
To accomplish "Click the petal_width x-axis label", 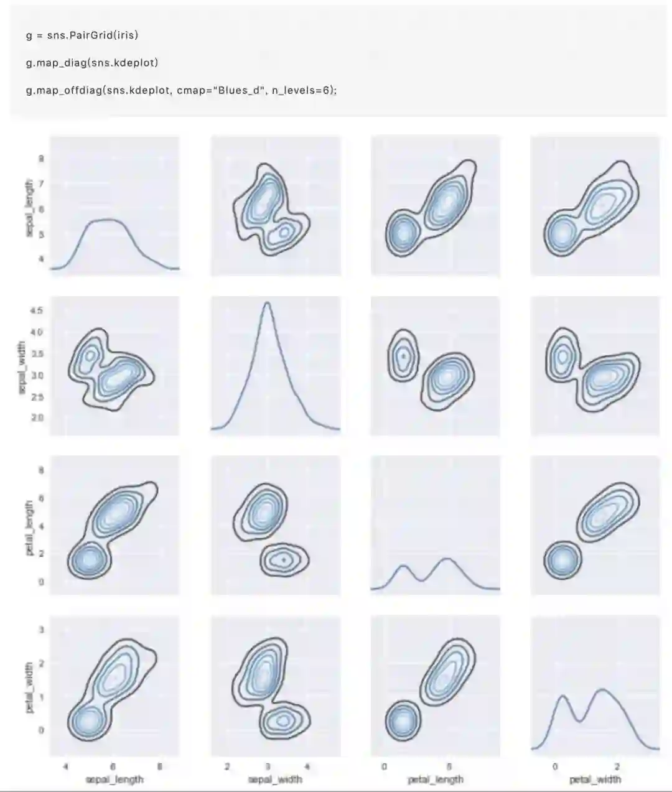I will coord(595,779).
